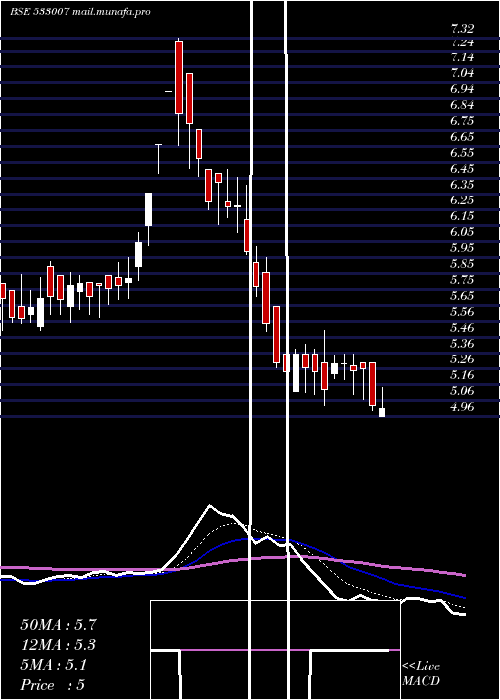Select the 4.96 price axis label
This screenshot has width=500, height=700.
[462, 407]
